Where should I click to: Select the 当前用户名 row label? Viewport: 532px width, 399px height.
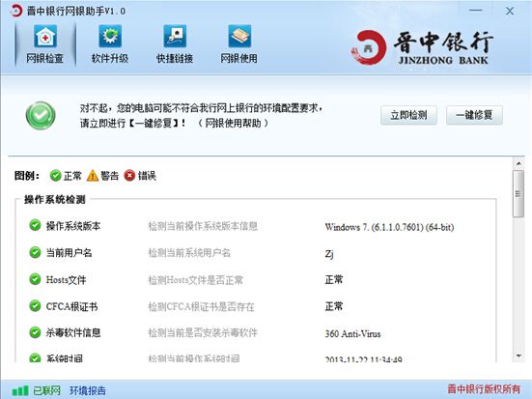tap(69, 253)
